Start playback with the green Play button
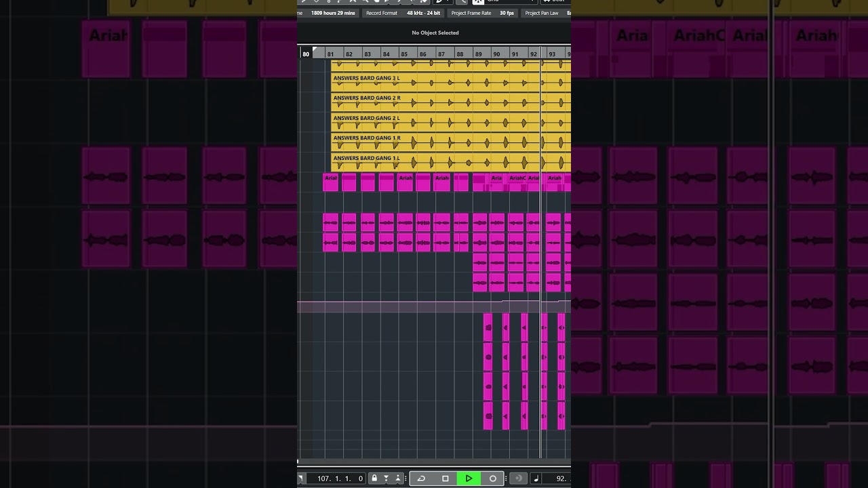 click(469, 479)
